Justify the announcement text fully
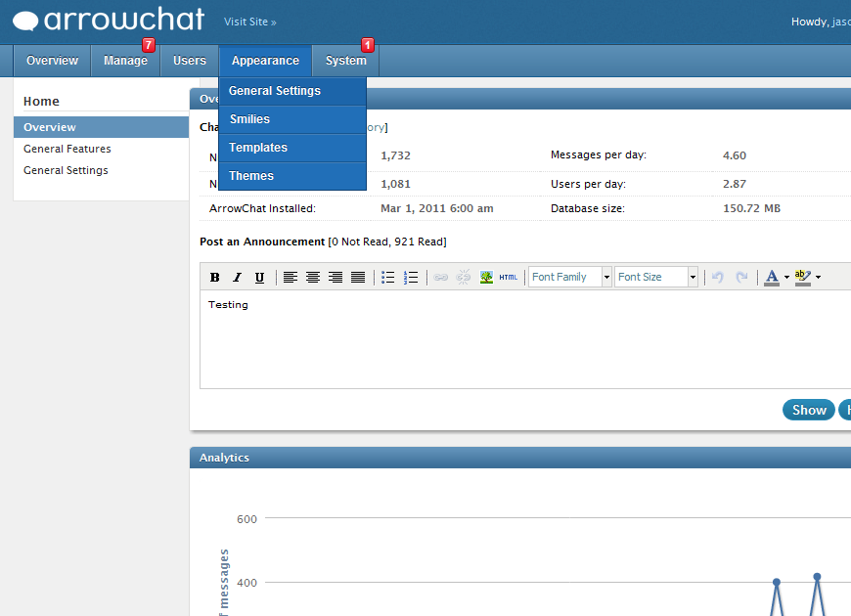The height and width of the screenshot is (616, 851). coord(358,278)
